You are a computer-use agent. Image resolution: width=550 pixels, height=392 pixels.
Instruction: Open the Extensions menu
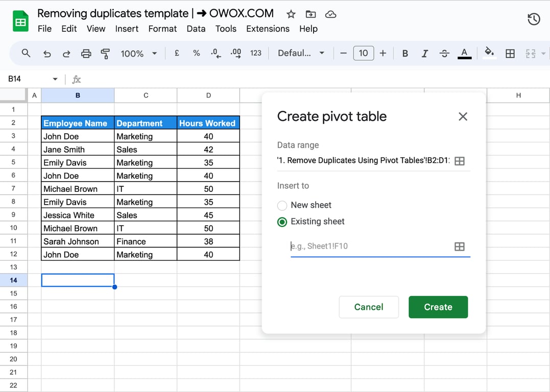point(268,29)
